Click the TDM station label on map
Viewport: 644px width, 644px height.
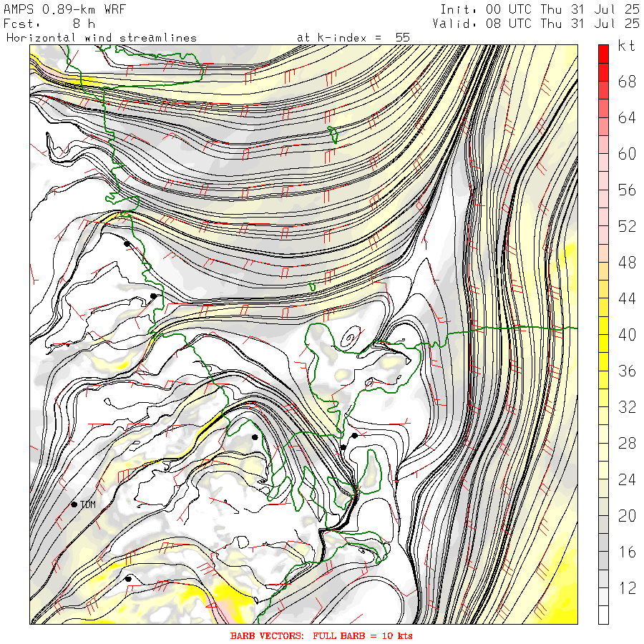pyautogui.click(x=88, y=504)
